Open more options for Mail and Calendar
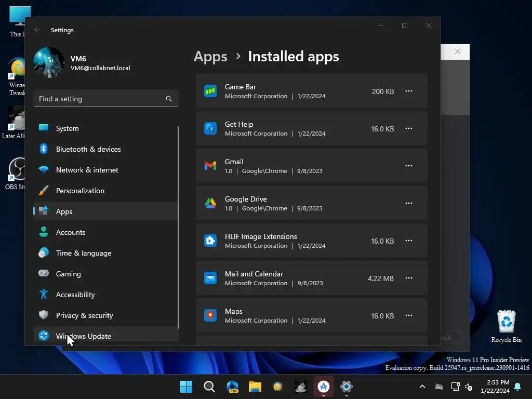Viewport: 532px width, 399px height. click(409, 278)
